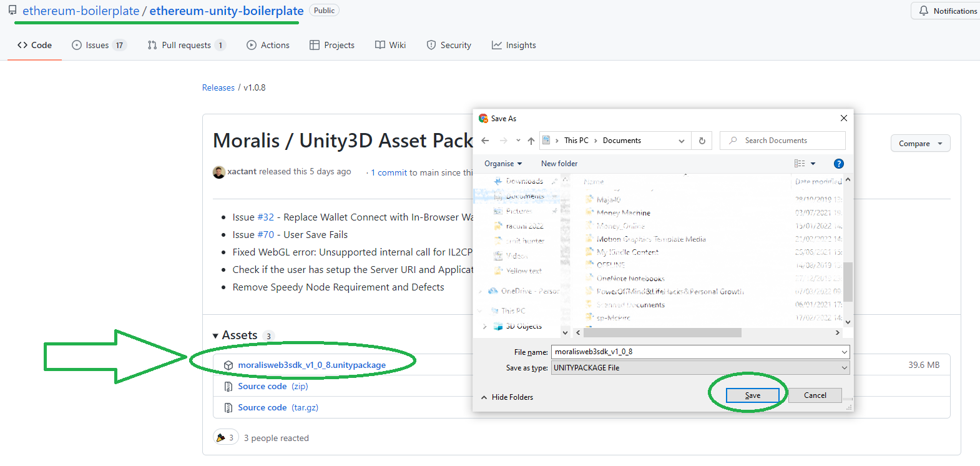Refresh the Documents folder listing

click(702, 141)
